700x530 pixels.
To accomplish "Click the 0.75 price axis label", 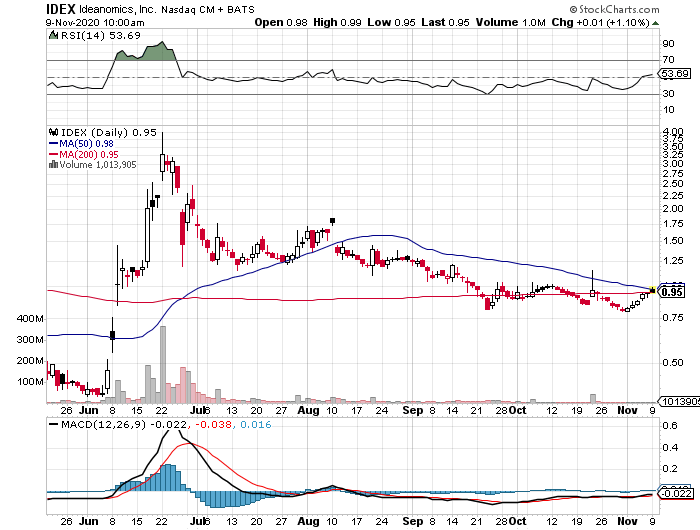I will coord(673,318).
